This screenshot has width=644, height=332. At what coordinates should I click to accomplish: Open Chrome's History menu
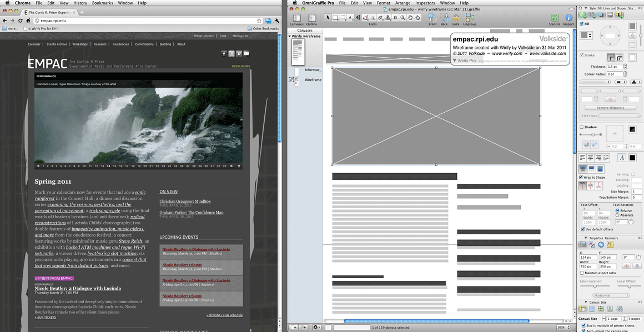80,3
